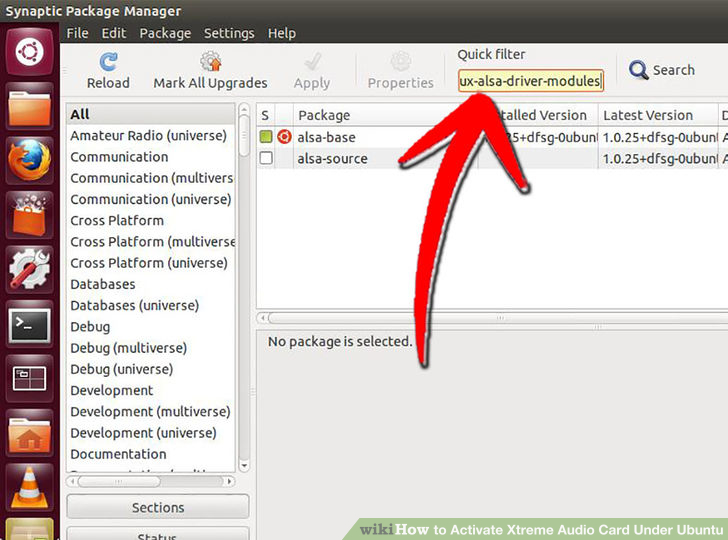
Task: Click section list vertical scrollbar handle
Action: [x=244, y=136]
